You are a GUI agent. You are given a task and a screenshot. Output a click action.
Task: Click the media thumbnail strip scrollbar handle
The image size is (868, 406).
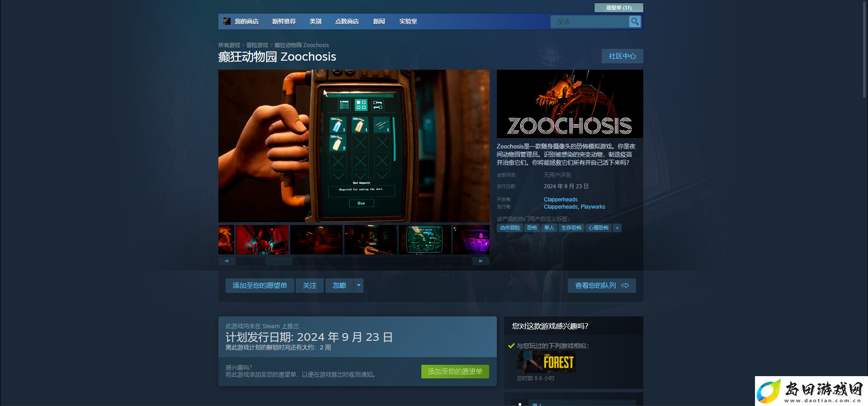tap(278, 261)
